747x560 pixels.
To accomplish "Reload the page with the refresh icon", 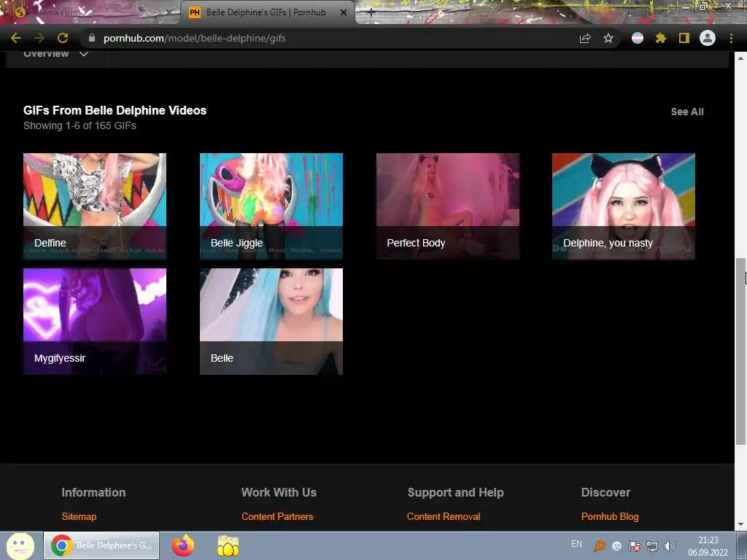I will (63, 38).
